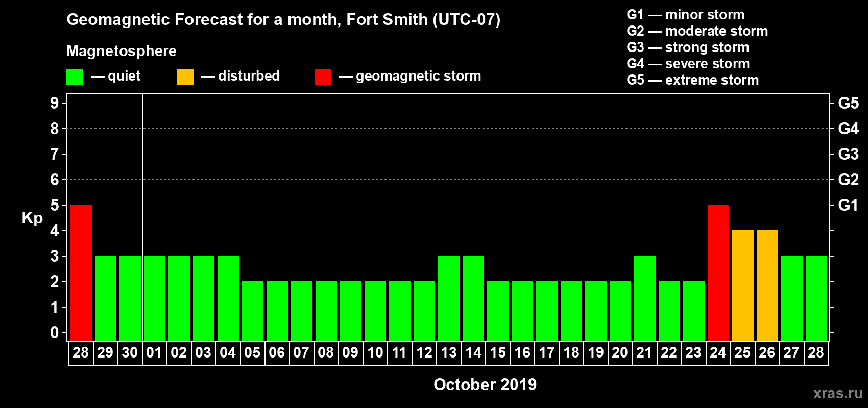Image resolution: width=868 pixels, height=408 pixels.
Task: Click the green bar for October 13
Action: click(449, 298)
